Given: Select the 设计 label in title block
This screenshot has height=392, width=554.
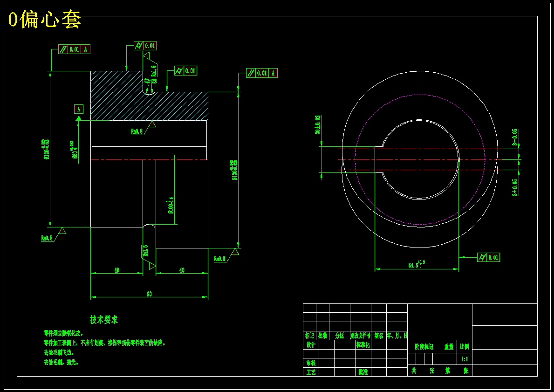Looking at the screenshot, I should tap(311, 345).
